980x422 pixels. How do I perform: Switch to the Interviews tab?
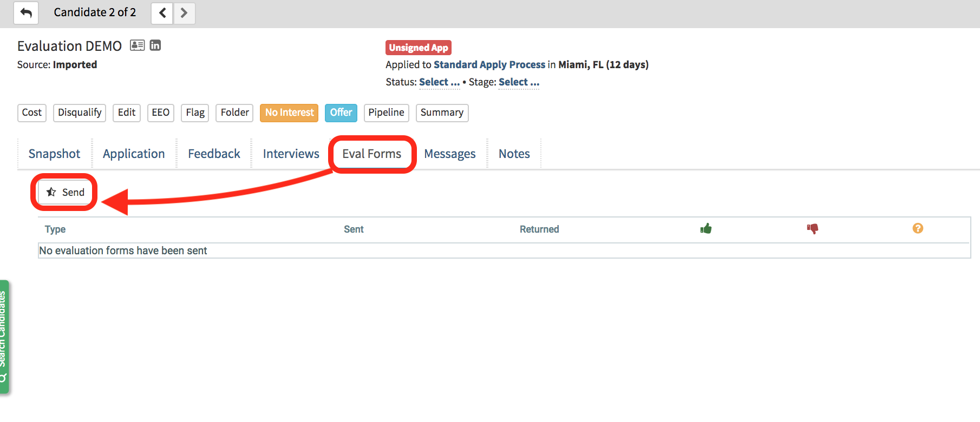tap(291, 154)
